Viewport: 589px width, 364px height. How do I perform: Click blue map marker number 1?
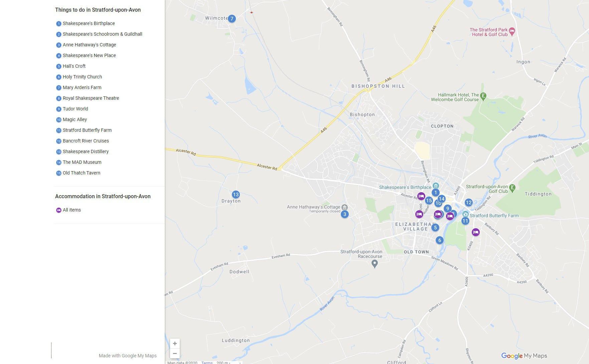tap(435, 193)
